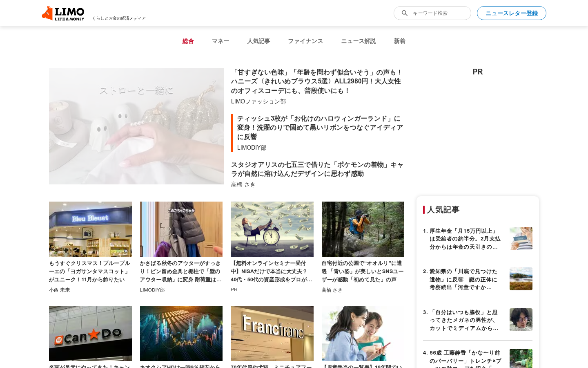
Task: Focus the キーワード検索 search field
Action: point(432,13)
